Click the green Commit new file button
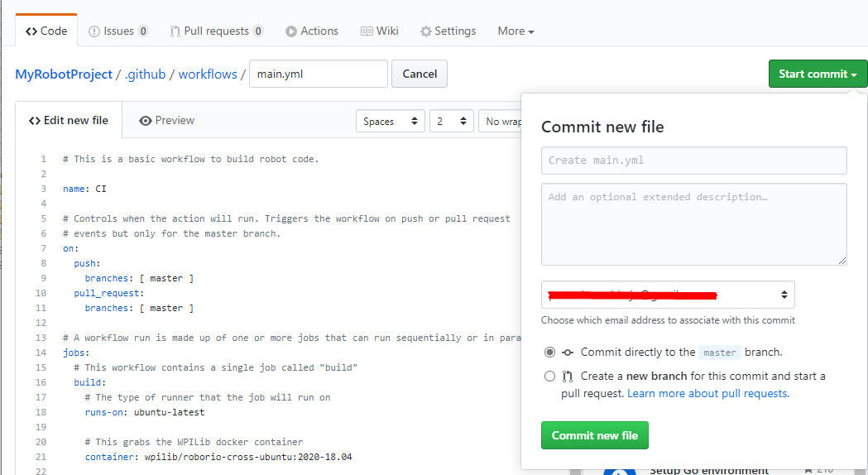The width and height of the screenshot is (868, 475). [x=594, y=435]
